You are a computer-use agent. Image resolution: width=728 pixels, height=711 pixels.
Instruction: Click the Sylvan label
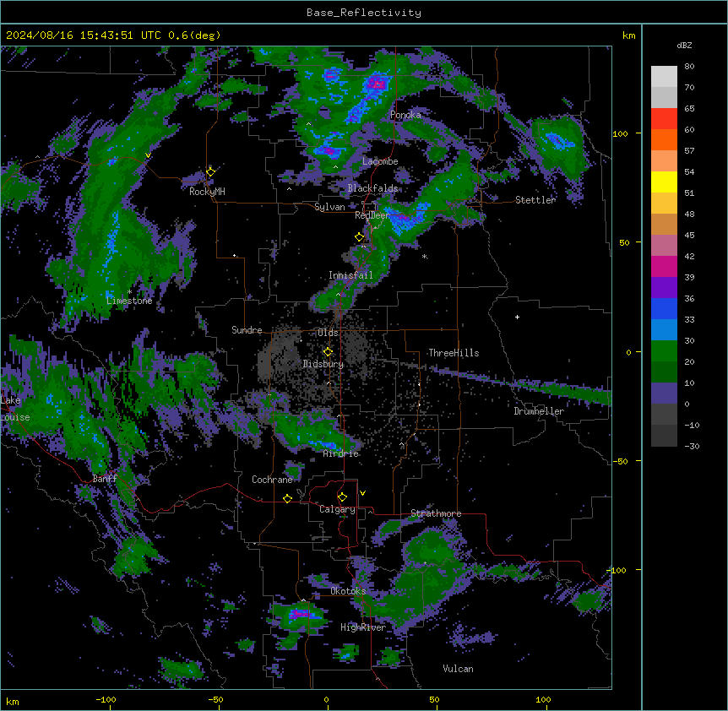tap(329, 207)
